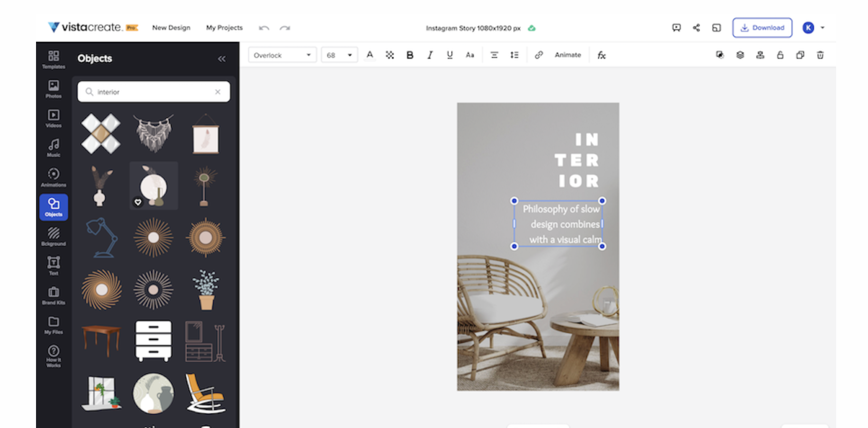Open the fx text effects icon
Viewport: 868px width, 428px height.
coord(601,55)
